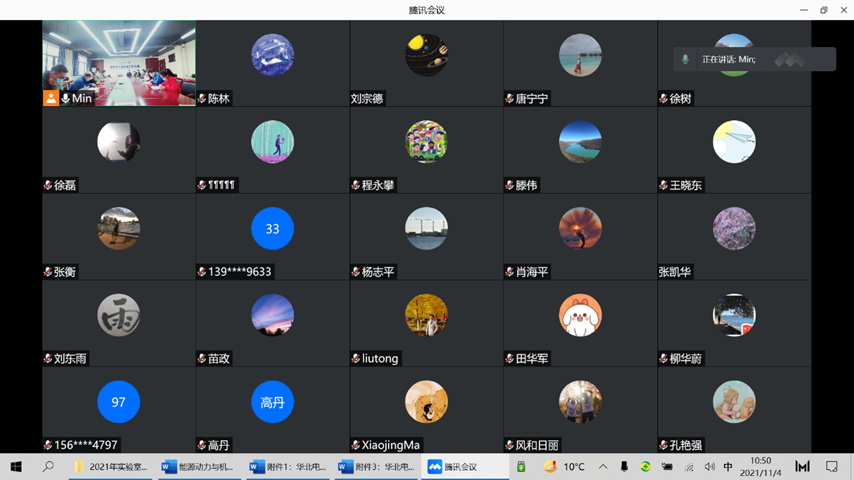Click the blue 97 avatar tile
The width and height of the screenshot is (854, 480).
tap(118, 402)
